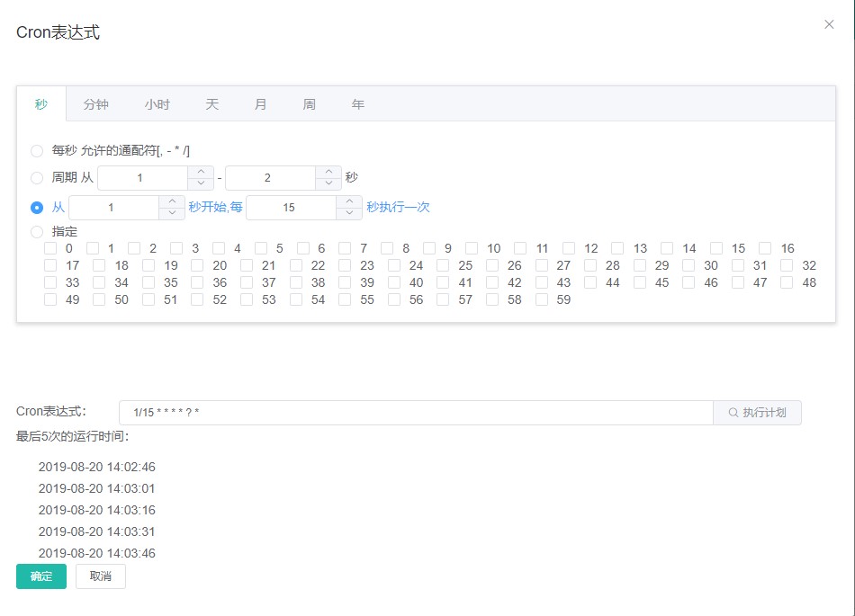The height and width of the screenshot is (616, 855).
Task: Increment the interval value 15 using up arrow
Action: click(349, 201)
